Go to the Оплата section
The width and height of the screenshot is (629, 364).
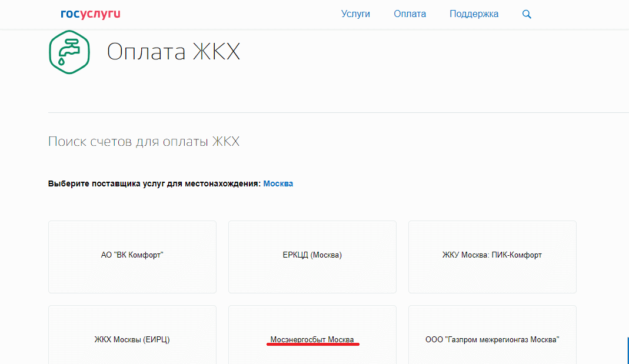pyautogui.click(x=410, y=14)
